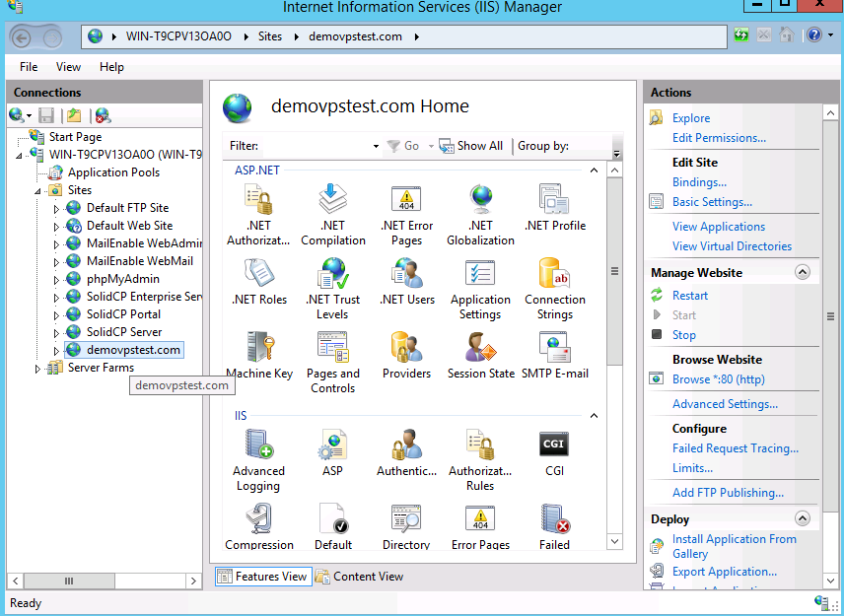Select MailEnable WebMail site

pos(139,261)
